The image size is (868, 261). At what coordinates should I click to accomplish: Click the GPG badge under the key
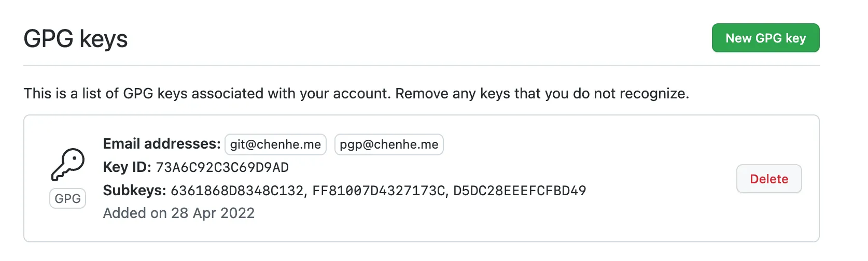[68, 199]
